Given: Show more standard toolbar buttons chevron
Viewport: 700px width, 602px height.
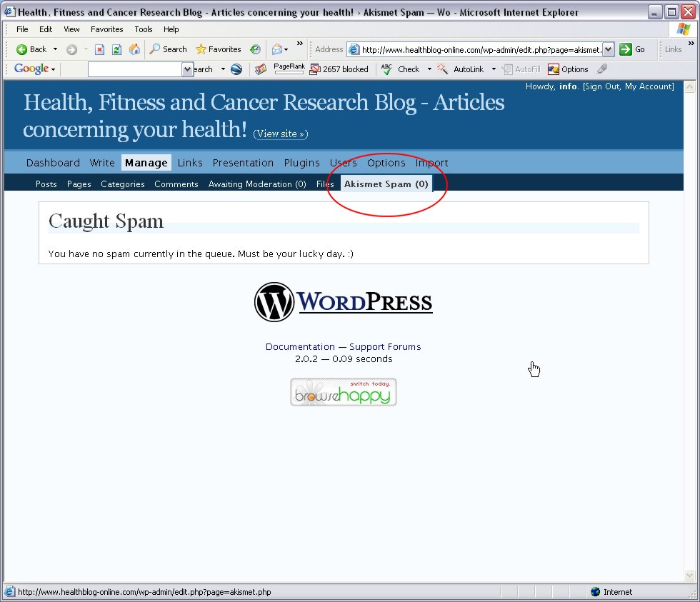Looking at the screenshot, I should [x=300, y=44].
